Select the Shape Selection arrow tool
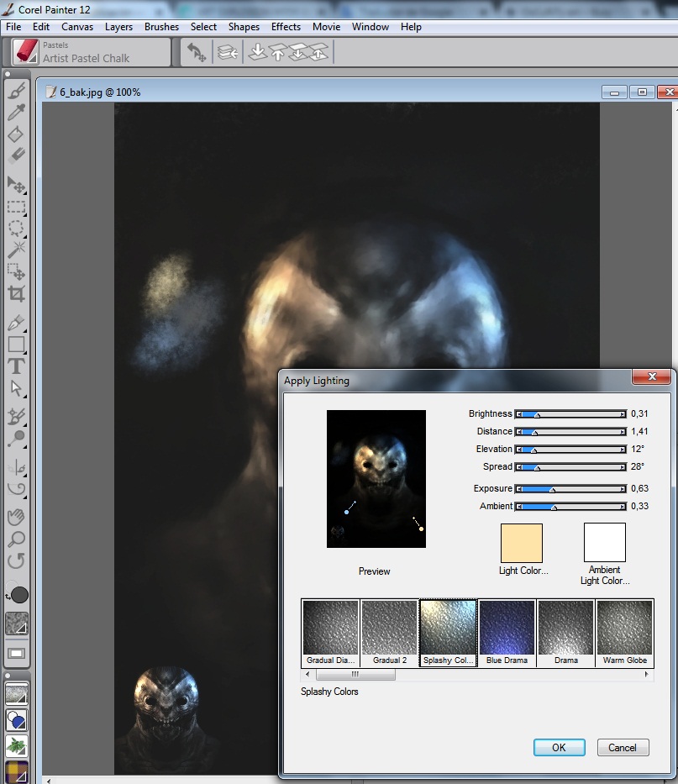Viewport: 678px width, 784px height. [x=16, y=388]
